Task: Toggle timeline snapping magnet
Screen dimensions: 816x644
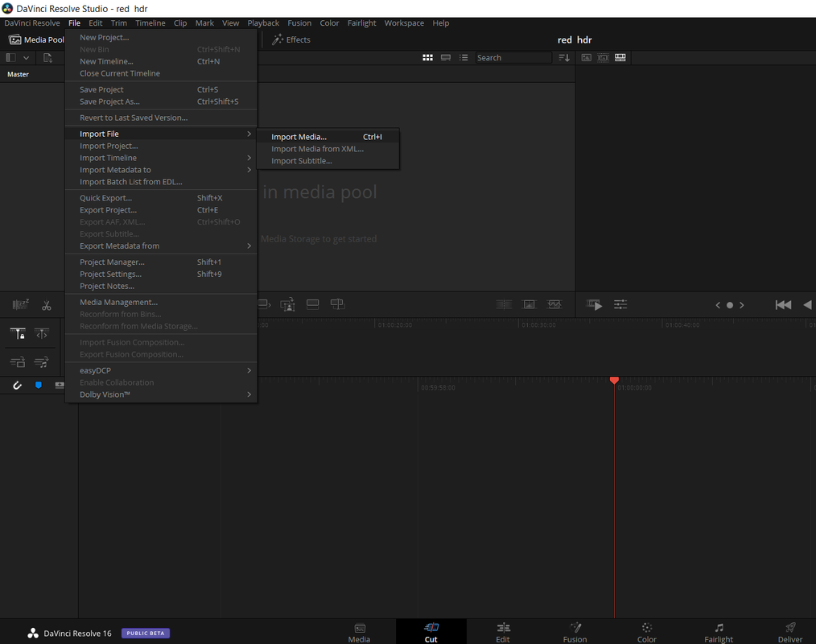Action: click(17, 386)
